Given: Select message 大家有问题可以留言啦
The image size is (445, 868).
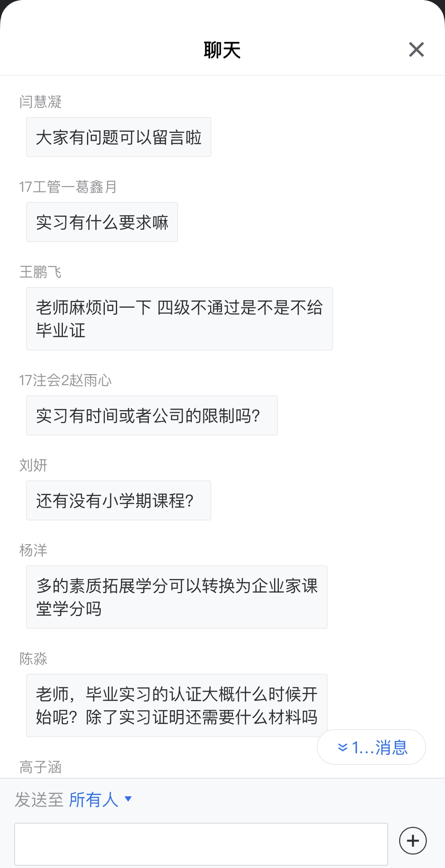Looking at the screenshot, I should tap(119, 137).
